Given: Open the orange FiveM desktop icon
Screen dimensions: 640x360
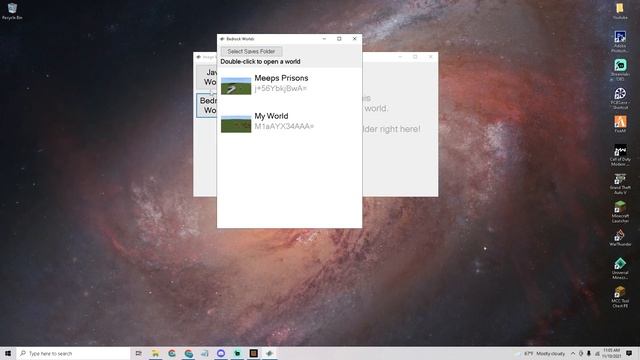Looking at the screenshot, I should point(620,124).
